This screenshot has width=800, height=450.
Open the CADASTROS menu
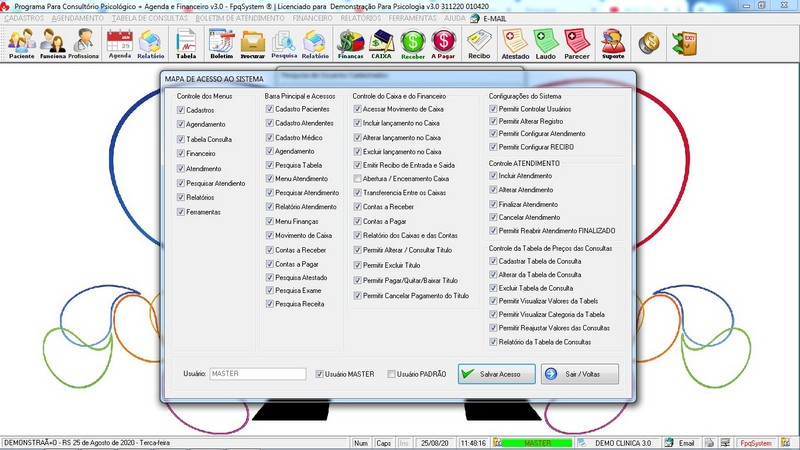coord(24,18)
